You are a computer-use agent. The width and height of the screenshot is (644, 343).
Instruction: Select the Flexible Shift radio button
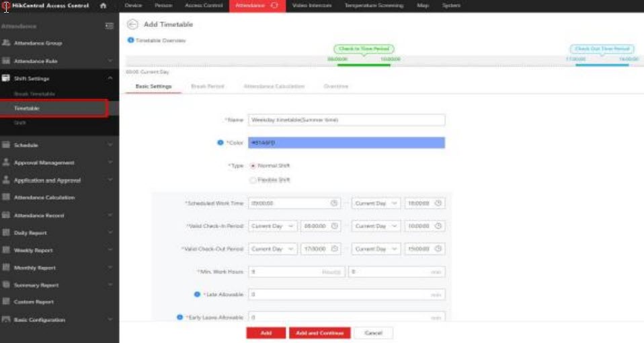tap(253, 180)
